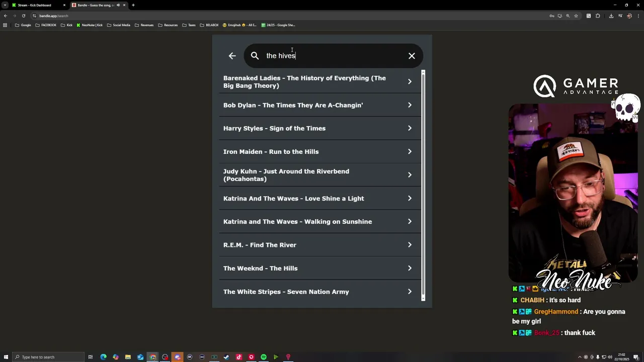Click chevron on the Barenaked Ladies row

click(410, 81)
